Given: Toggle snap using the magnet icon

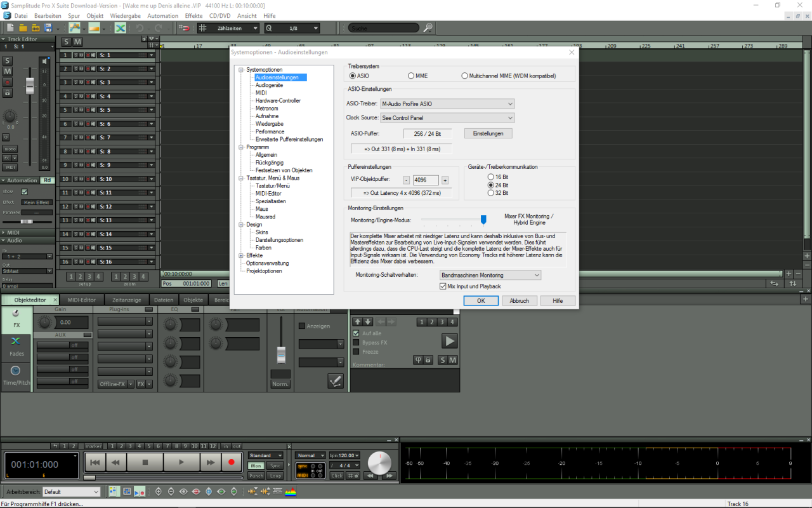Looking at the screenshot, I should coord(185,28).
